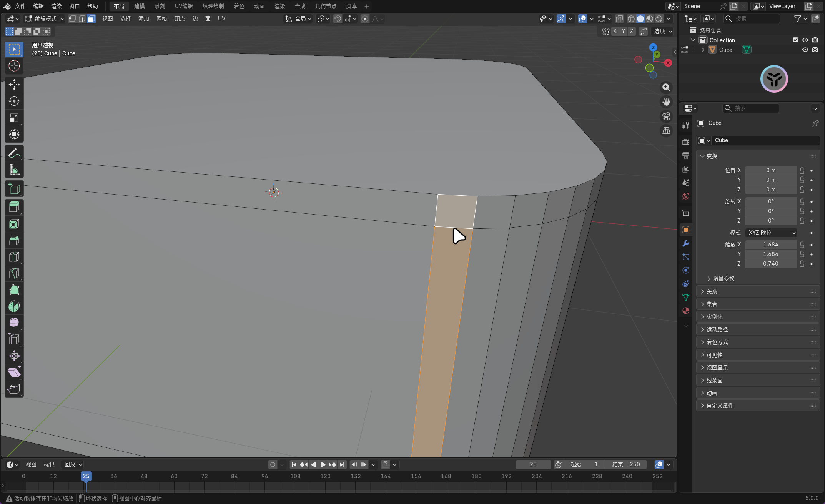
Task: Open the Modifiers wrench properties tab
Action: tap(686, 243)
